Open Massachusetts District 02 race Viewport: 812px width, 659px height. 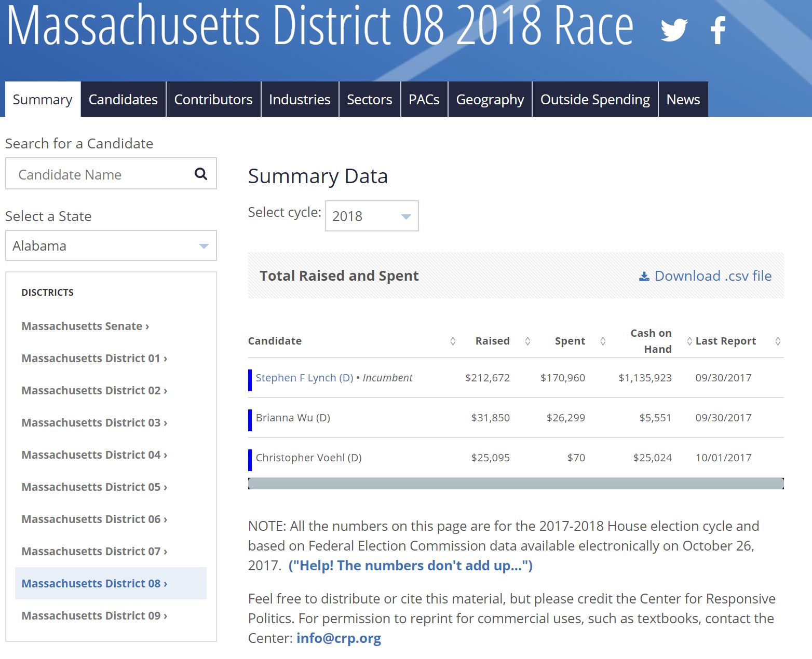point(94,390)
